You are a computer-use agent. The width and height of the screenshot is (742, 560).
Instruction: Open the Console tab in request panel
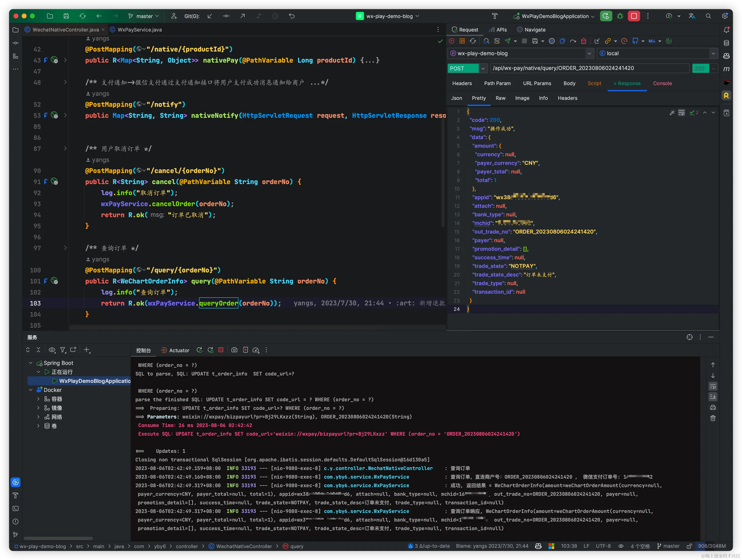coord(662,83)
